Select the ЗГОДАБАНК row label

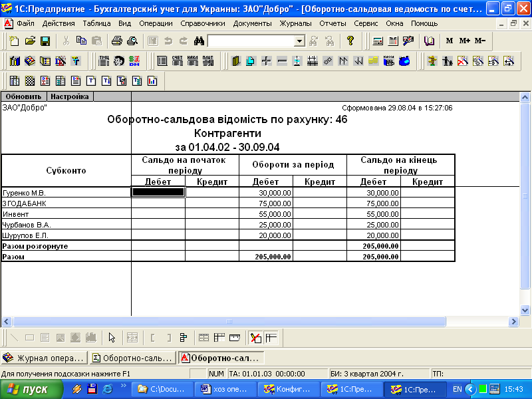25,203
